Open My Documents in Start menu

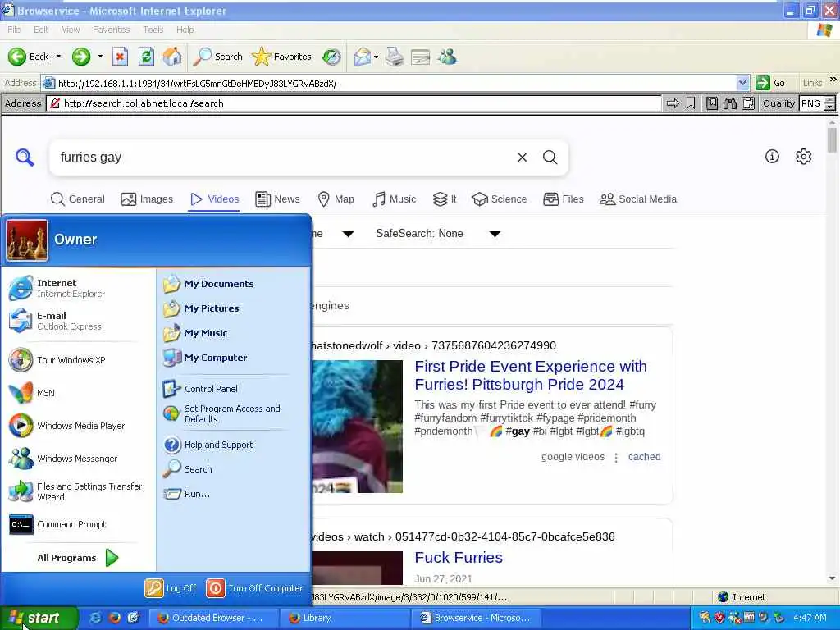pyautogui.click(x=208, y=284)
